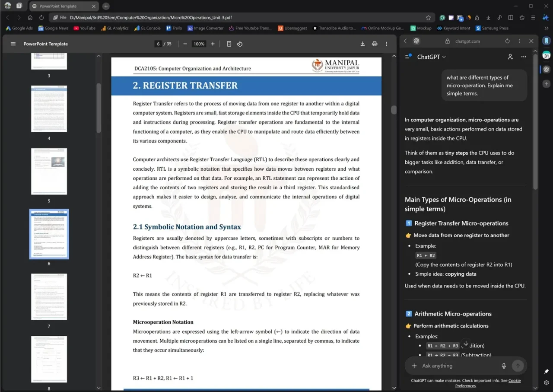Open the PDF download icon
Viewport: 553px width, 392px height.
click(x=362, y=44)
